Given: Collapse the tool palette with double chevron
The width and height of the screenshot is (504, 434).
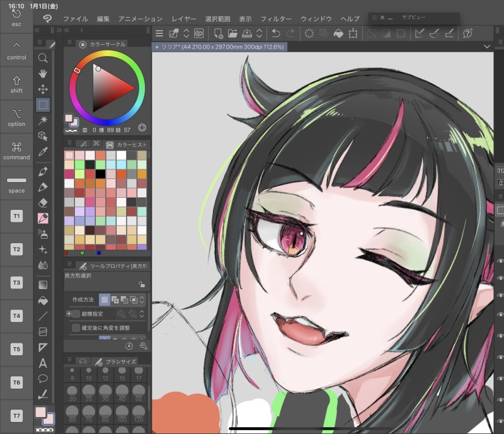Looking at the screenshot, I should [x=37, y=30].
